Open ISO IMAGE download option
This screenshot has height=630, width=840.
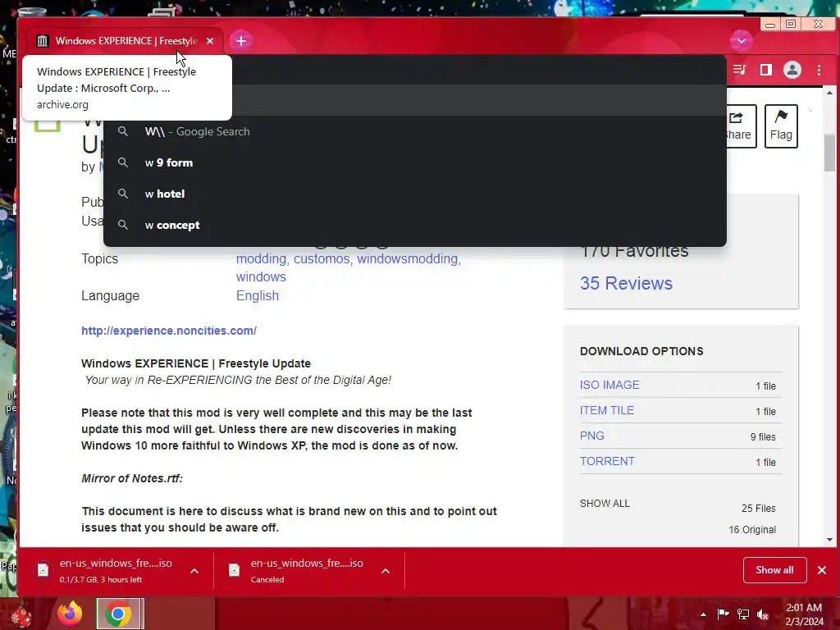coord(609,386)
